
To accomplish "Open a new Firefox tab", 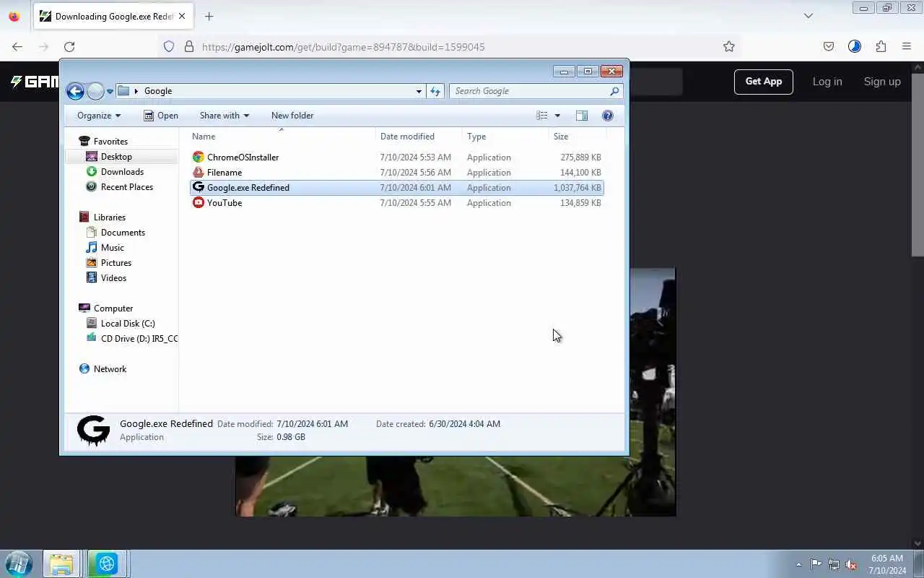I will click(x=209, y=16).
